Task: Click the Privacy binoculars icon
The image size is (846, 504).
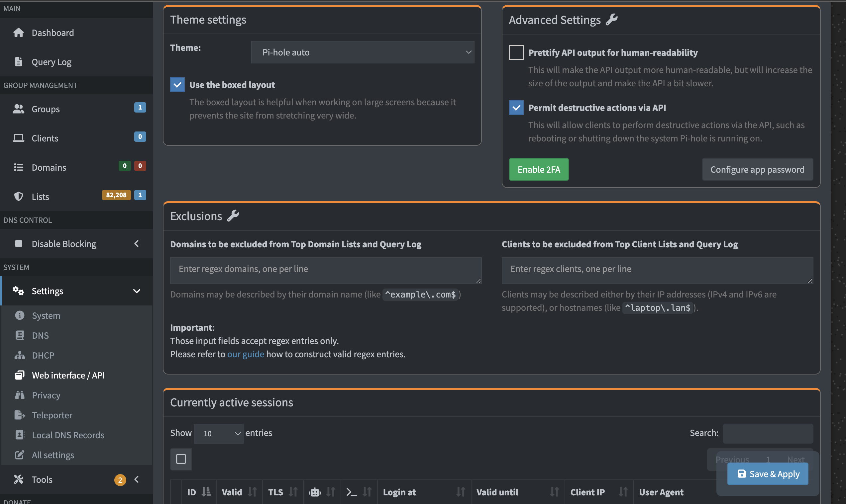Action: pos(20,395)
